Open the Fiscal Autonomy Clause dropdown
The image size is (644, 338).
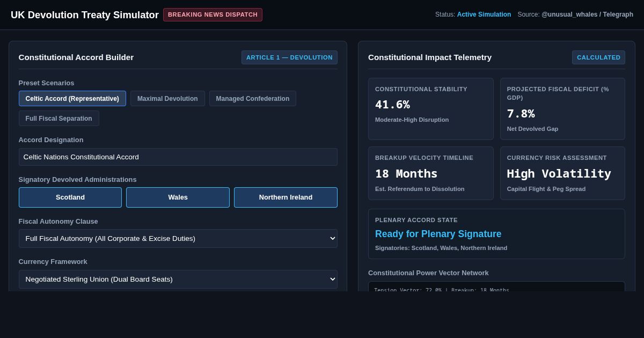pyautogui.click(x=178, y=239)
